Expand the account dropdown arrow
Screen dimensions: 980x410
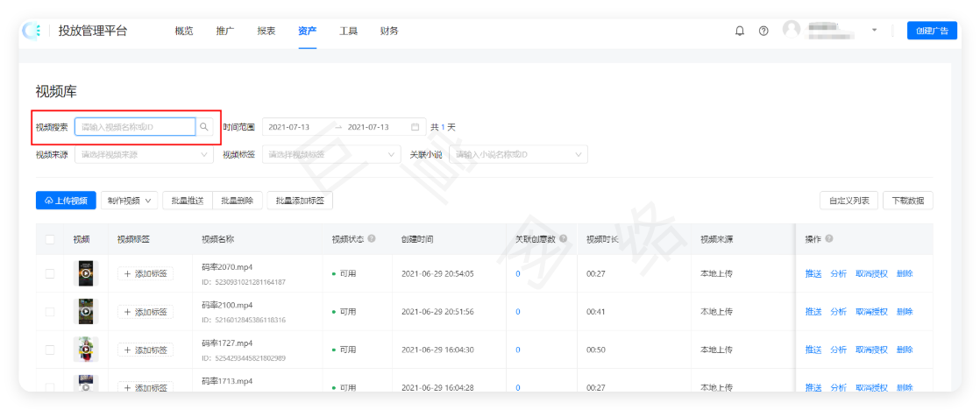click(875, 30)
